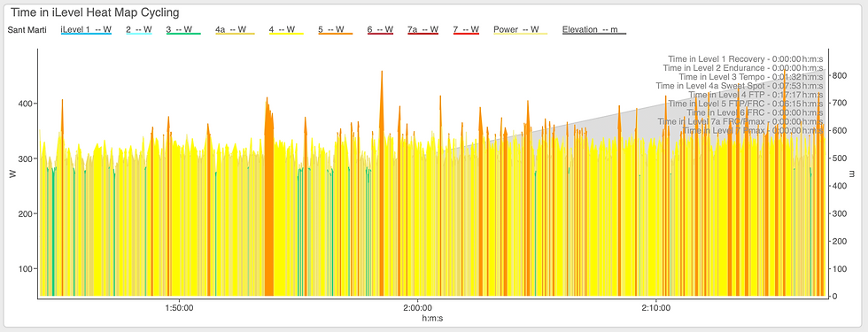Click the 'Time in Level 3 Tempo' annotation
868x332 pixels.
click(751, 77)
